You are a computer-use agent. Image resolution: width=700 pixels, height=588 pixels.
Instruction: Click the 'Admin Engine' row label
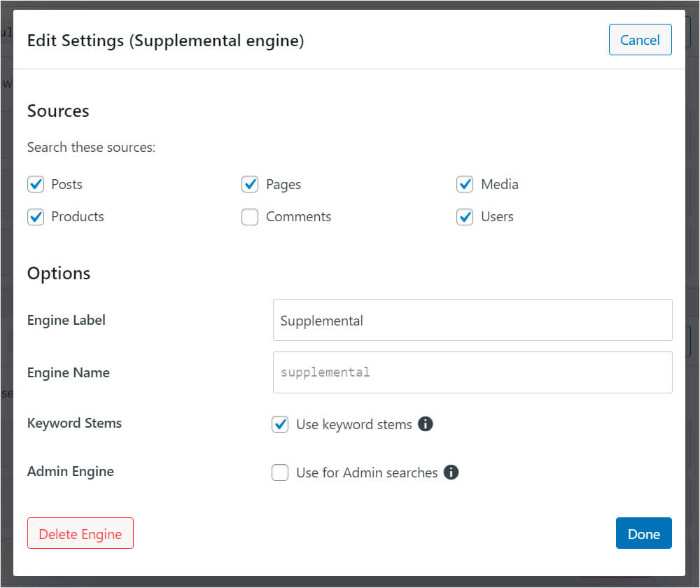71,472
